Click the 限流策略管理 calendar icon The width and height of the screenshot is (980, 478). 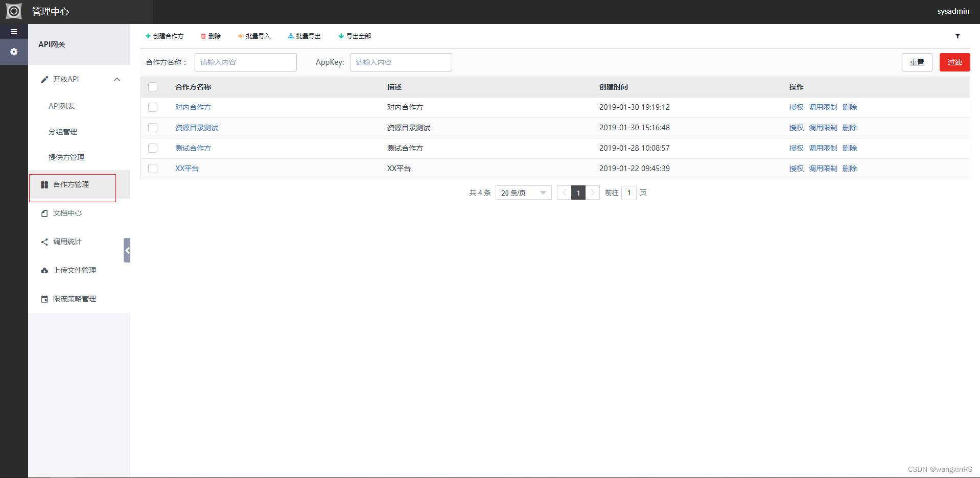click(x=44, y=299)
